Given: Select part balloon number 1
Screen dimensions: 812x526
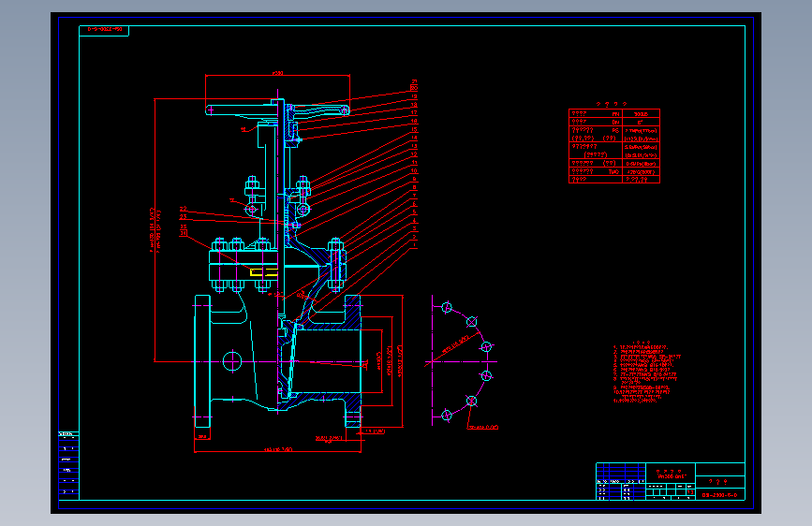Looking at the screenshot, I should click(x=414, y=245).
